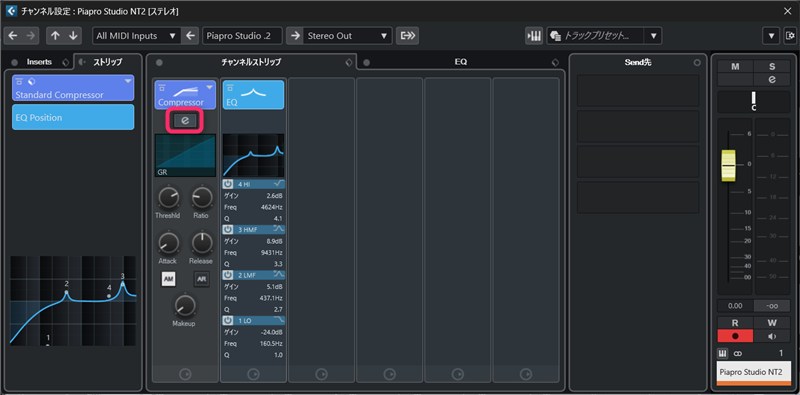Click the output chain icon beside Stereo Out

point(407,36)
